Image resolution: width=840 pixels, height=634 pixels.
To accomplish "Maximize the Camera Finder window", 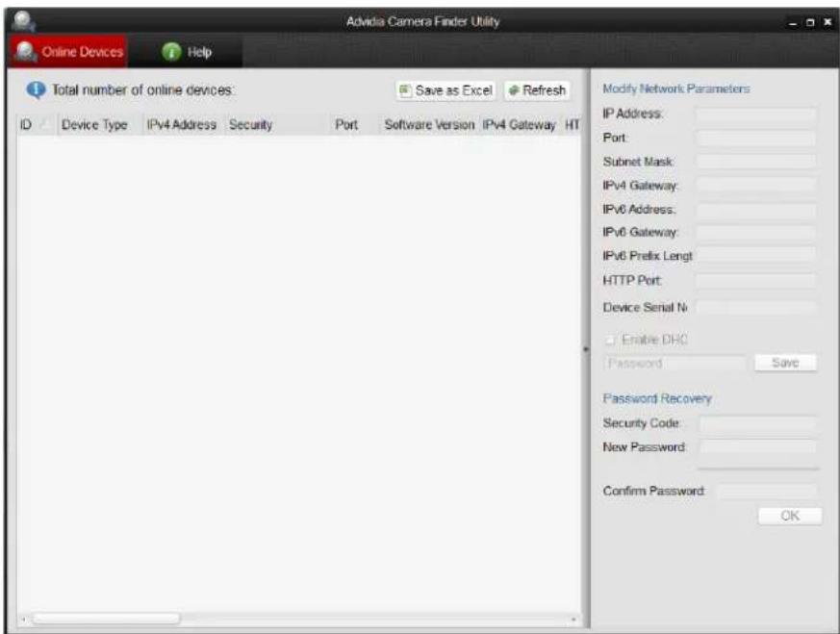I will [810, 22].
